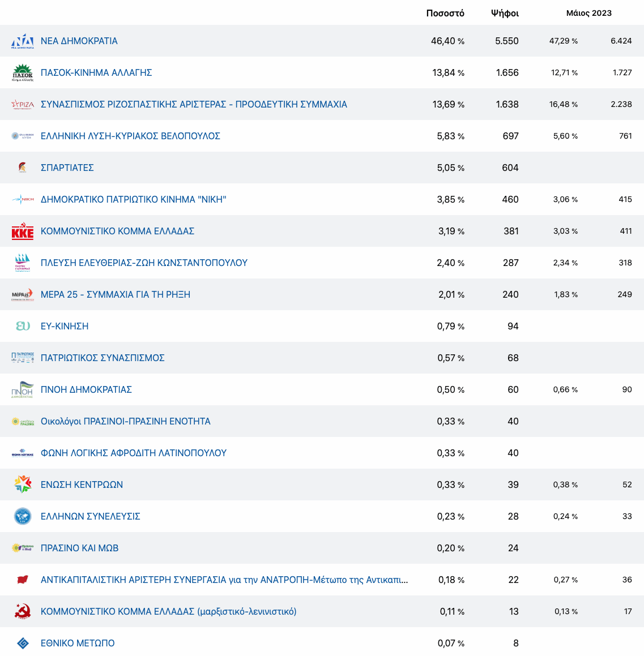Open the ΚΟΜΜΟΥΝΙΣΤΙΚΟ ΚΟΜΜΑ ΕΛΛΑΔΑΣ link
Screen dimensions: 644x656
117,231
